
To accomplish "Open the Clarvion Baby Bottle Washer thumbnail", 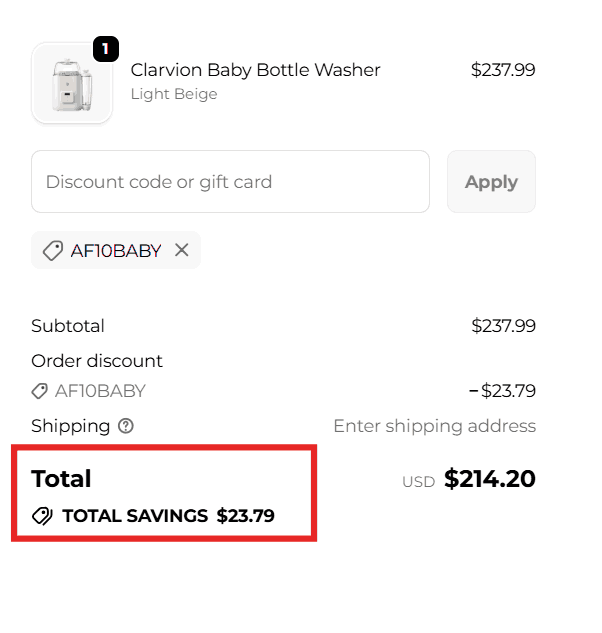I will [71, 84].
